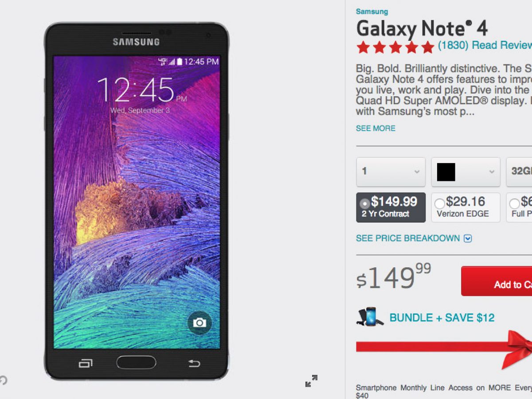Click the SEE MORE description link
The height and width of the screenshot is (399, 532).
(376, 128)
